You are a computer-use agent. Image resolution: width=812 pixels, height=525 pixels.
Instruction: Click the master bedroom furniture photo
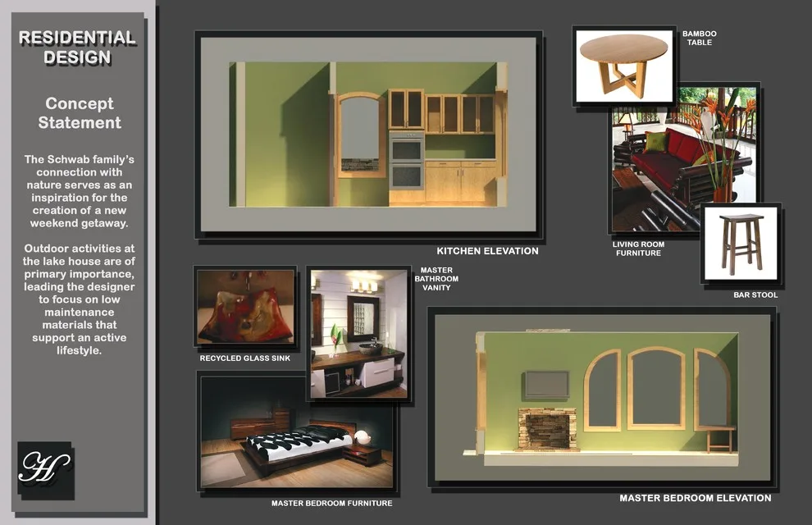coord(297,431)
